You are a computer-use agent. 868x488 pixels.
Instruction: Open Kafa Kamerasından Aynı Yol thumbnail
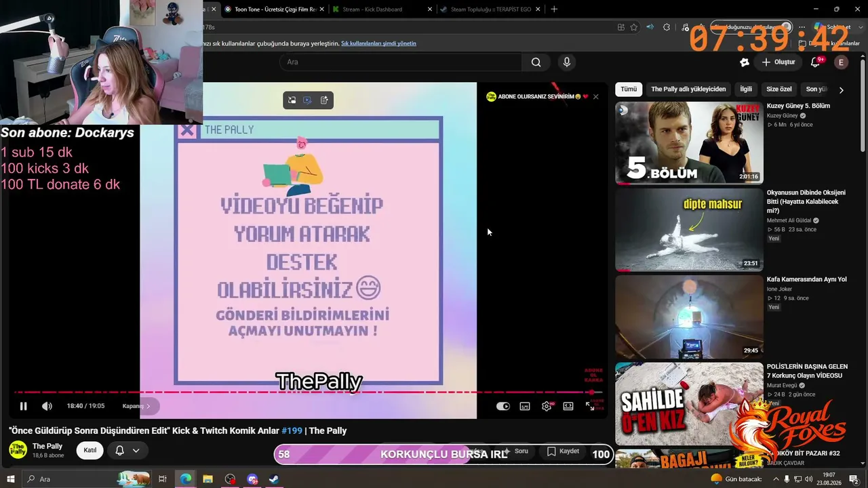coord(689,317)
